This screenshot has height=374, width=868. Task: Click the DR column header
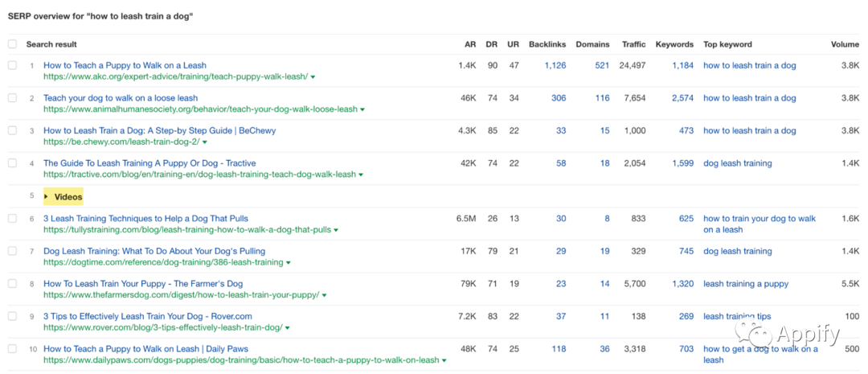(x=492, y=44)
